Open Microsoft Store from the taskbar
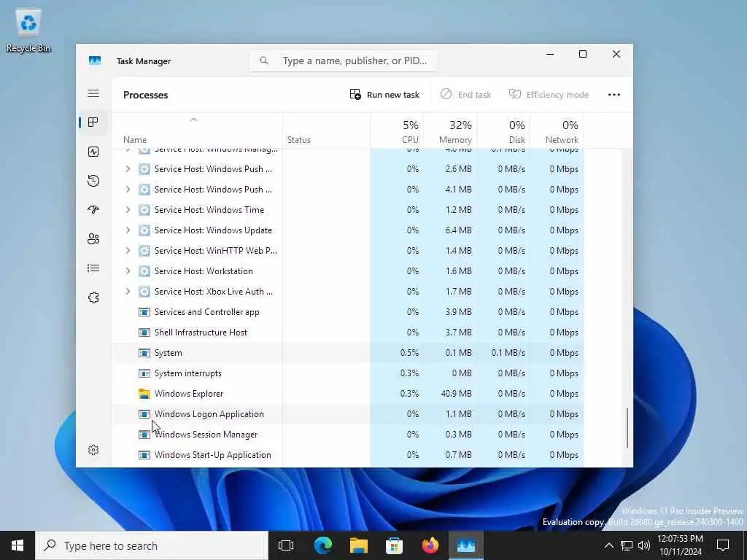Screen dimensions: 747x560 click(394, 545)
